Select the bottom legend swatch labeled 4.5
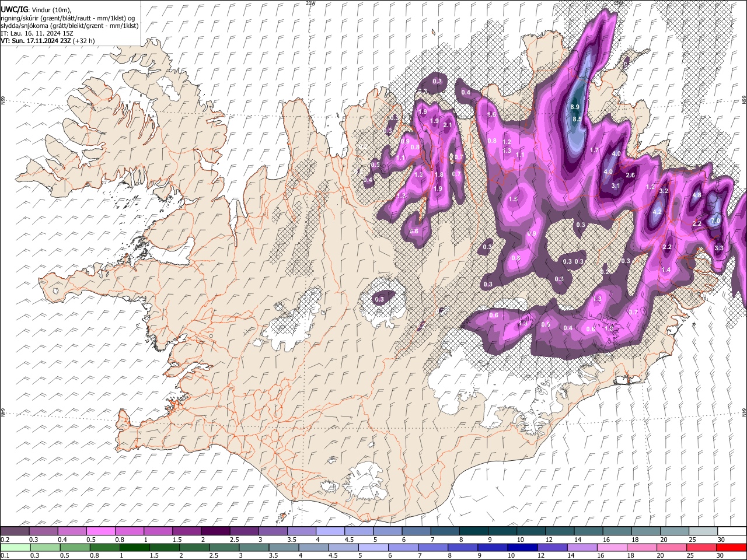The height and width of the screenshot is (560, 747). pos(343,547)
